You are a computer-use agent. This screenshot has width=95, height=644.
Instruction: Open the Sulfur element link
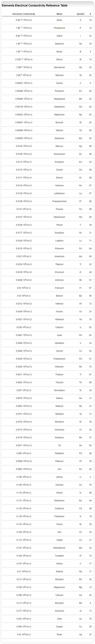point(59,20)
